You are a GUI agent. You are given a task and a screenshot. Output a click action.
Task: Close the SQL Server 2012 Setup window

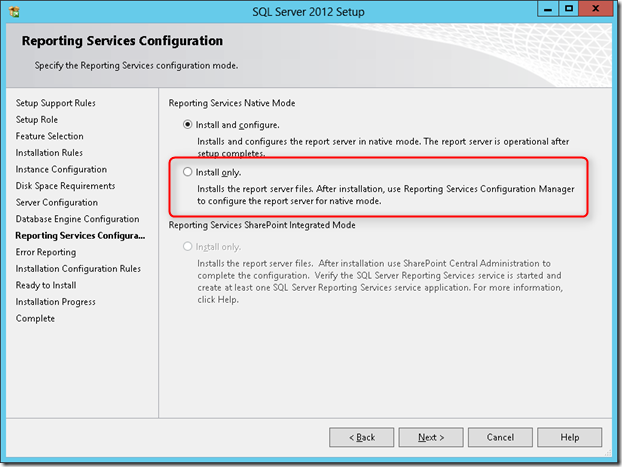595,9
